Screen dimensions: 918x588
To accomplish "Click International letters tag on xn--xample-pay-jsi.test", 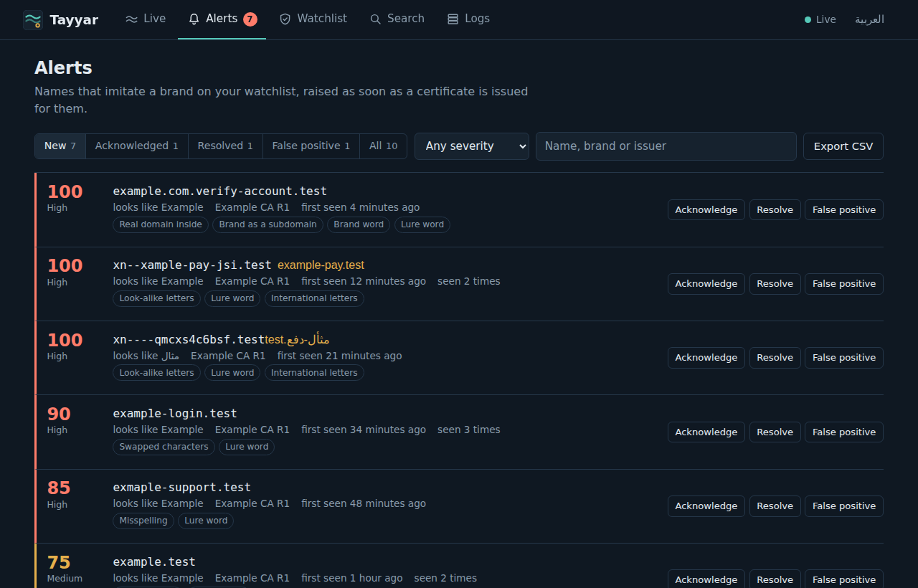I will (314, 298).
